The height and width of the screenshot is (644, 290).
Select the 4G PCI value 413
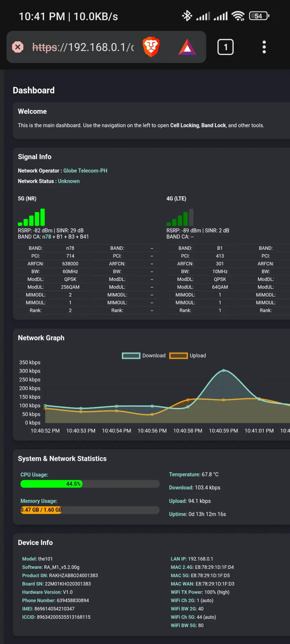[220, 256]
